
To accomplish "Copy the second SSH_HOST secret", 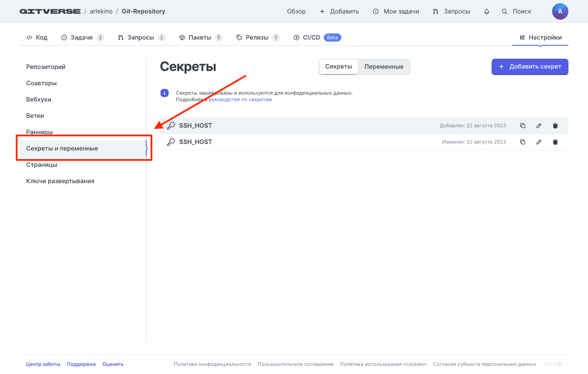I will coord(522,142).
